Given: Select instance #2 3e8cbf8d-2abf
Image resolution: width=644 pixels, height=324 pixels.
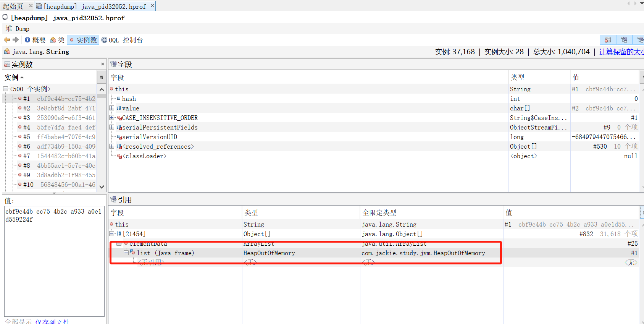Looking at the screenshot, I should [50, 108].
